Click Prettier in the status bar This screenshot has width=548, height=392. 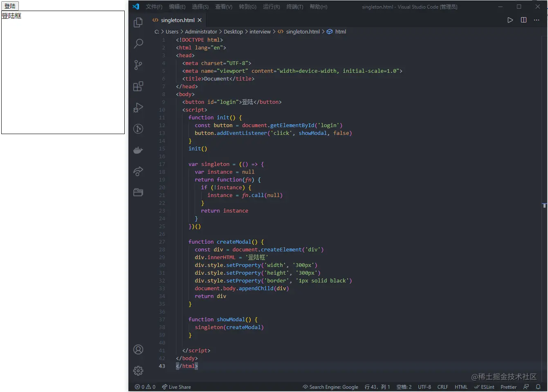pos(508,387)
